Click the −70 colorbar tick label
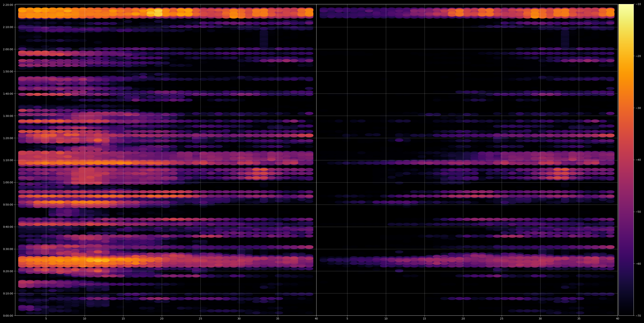Screen dimensions: 644x323 [x=638, y=316]
